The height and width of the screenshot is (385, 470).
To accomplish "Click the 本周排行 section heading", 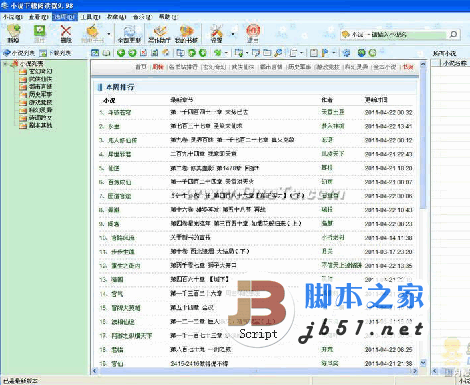I will [120, 87].
